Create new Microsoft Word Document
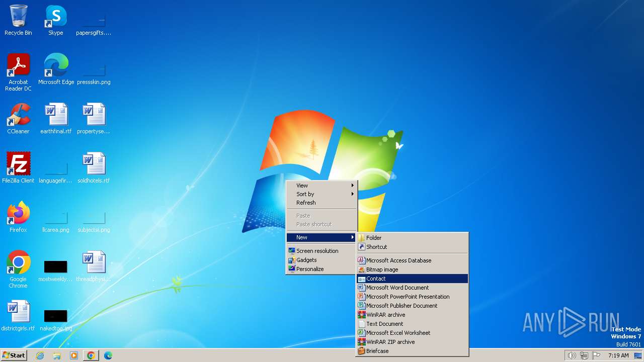The width and height of the screenshot is (644, 362). [x=413, y=288]
